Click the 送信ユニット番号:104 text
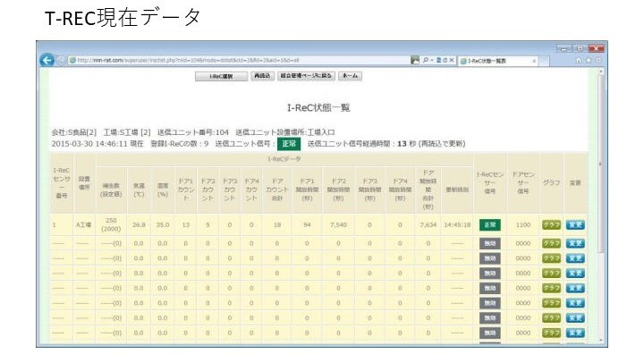 point(192,132)
